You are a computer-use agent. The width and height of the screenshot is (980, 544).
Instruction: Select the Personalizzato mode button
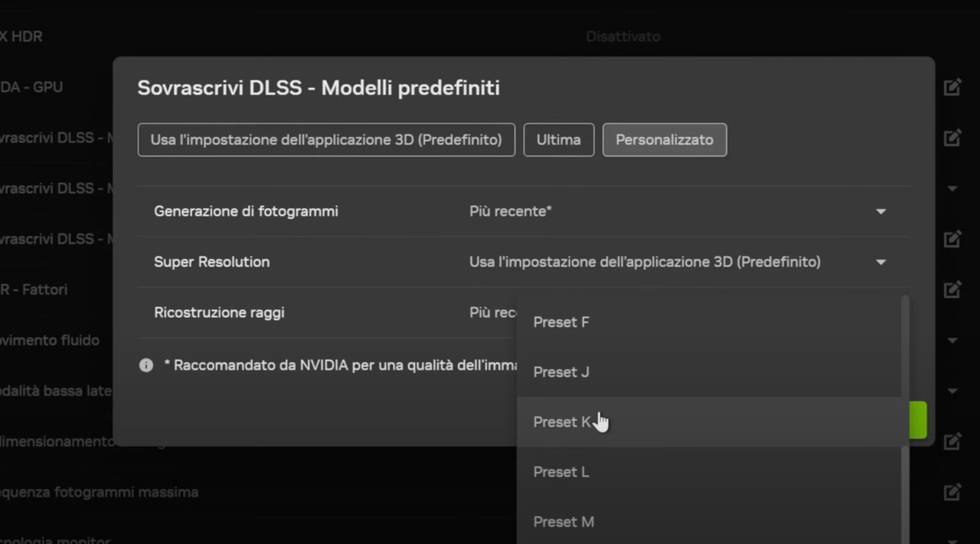[x=665, y=140]
